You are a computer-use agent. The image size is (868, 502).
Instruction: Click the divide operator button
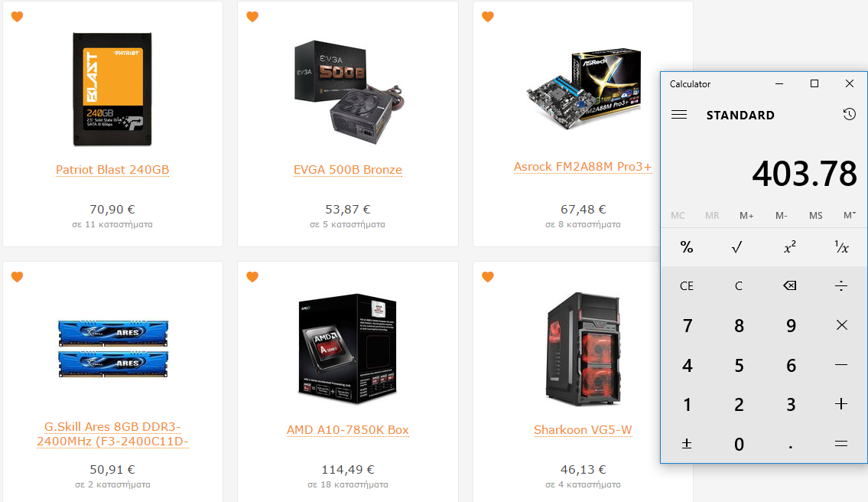[x=841, y=285]
